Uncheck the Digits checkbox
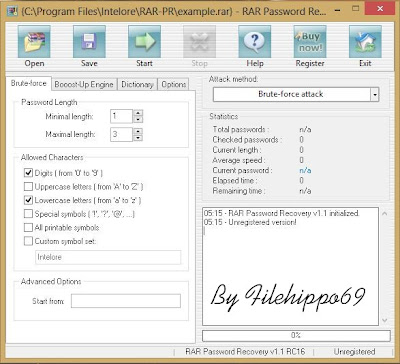The width and height of the screenshot is (400, 364). [28, 173]
